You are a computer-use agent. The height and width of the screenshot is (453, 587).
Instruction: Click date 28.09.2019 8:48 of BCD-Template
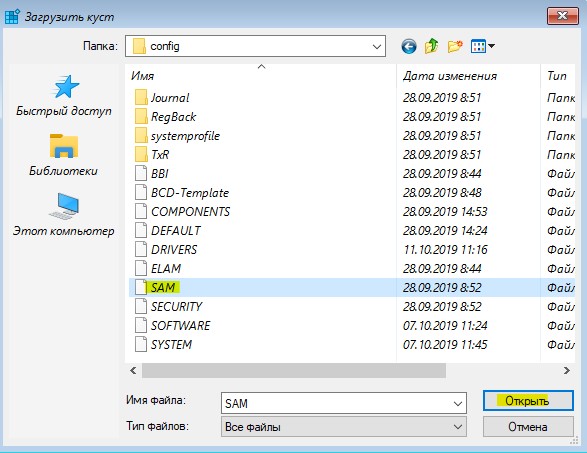pyautogui.click(x=442, y=193)
